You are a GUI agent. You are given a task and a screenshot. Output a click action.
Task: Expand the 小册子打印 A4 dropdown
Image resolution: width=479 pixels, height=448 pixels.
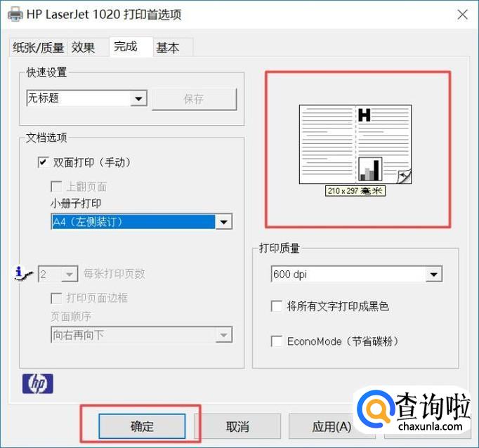223,222
